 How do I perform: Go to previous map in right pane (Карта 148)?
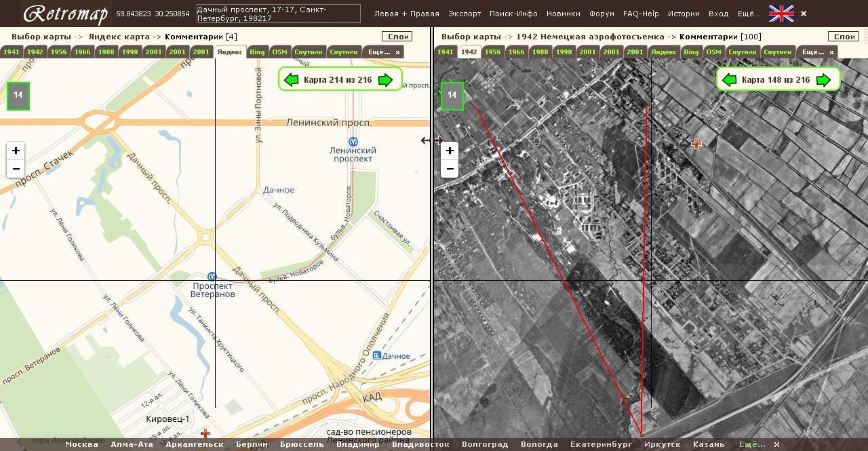pos(730,80)
